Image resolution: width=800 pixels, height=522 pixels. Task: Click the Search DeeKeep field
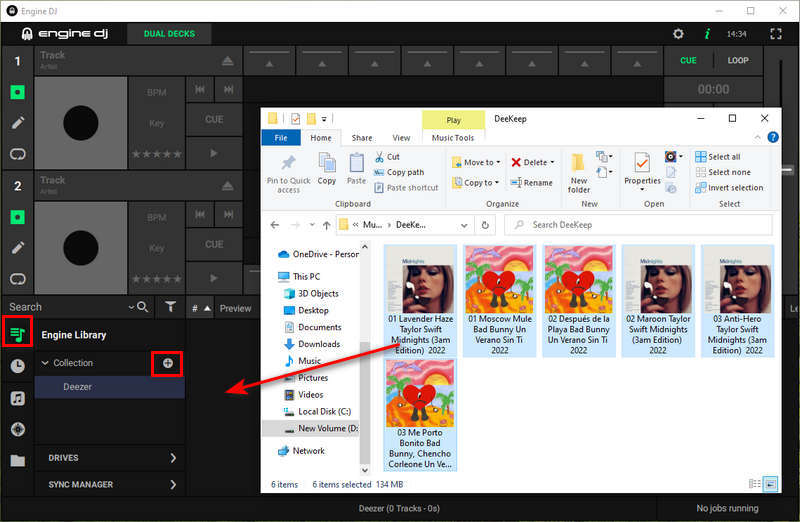638,225
